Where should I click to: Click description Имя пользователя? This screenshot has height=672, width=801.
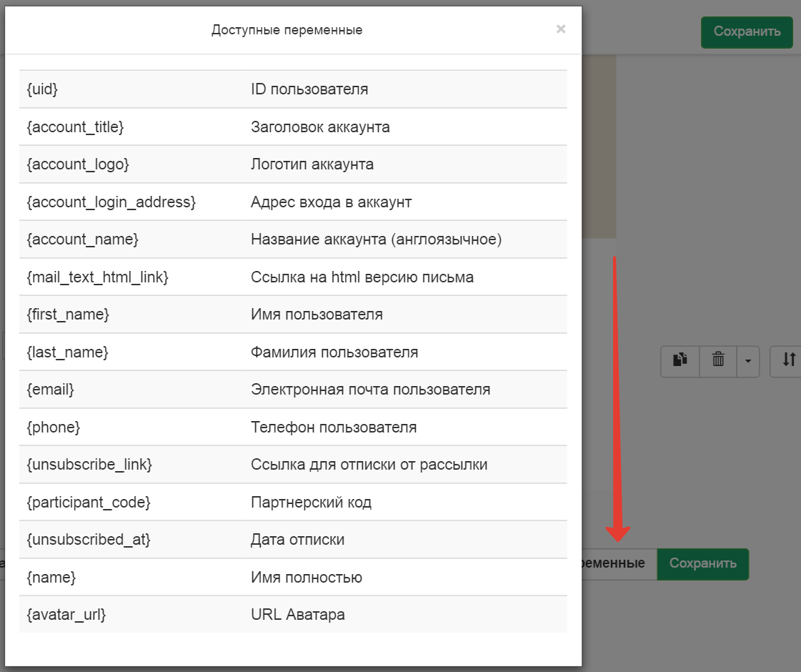[317, 315]
